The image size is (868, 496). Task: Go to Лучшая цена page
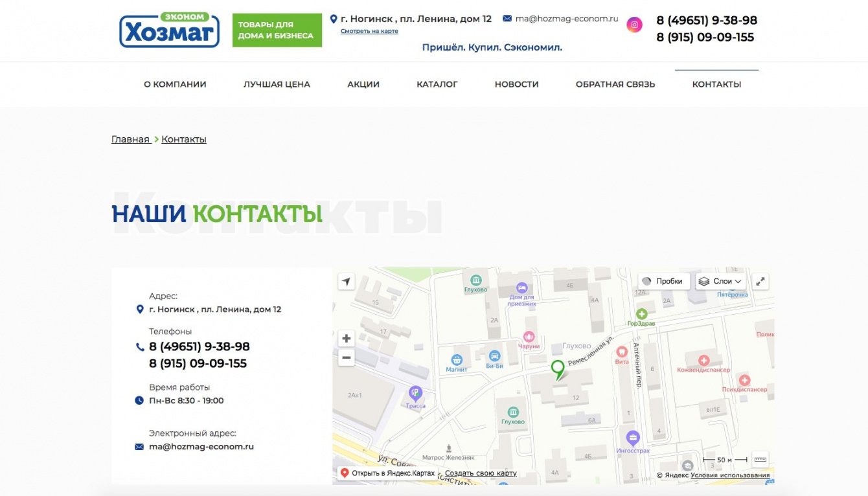(277, 84)
